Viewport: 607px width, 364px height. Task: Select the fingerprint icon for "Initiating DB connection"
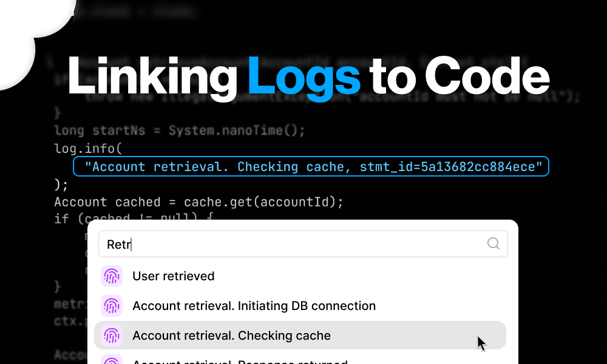(x=112, y=306)
